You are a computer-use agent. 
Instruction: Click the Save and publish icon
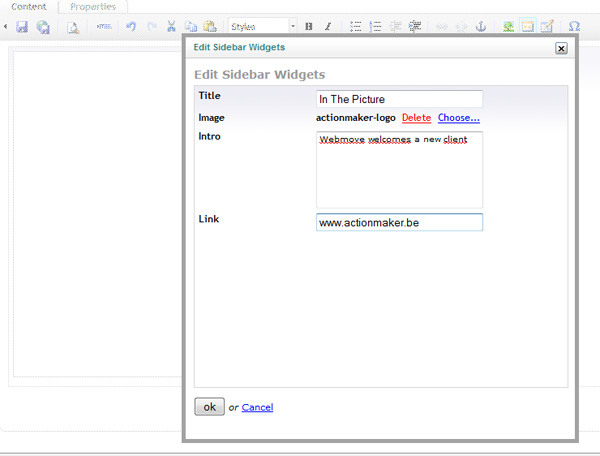click(x=43, y=27)
